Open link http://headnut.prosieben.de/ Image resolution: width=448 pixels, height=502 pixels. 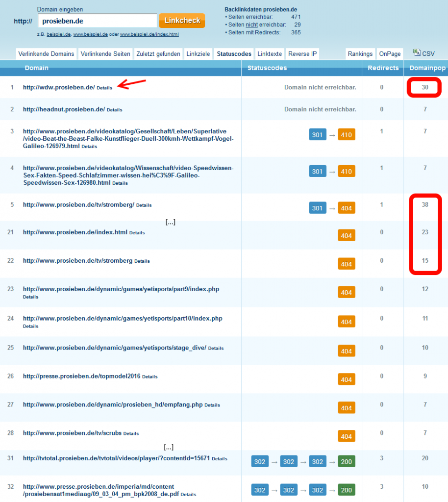pos(64,109)
